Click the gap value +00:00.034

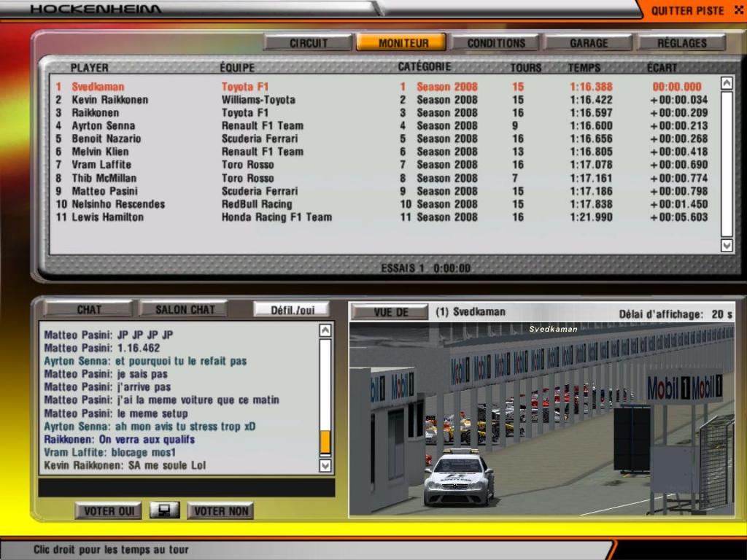point(679,100)
